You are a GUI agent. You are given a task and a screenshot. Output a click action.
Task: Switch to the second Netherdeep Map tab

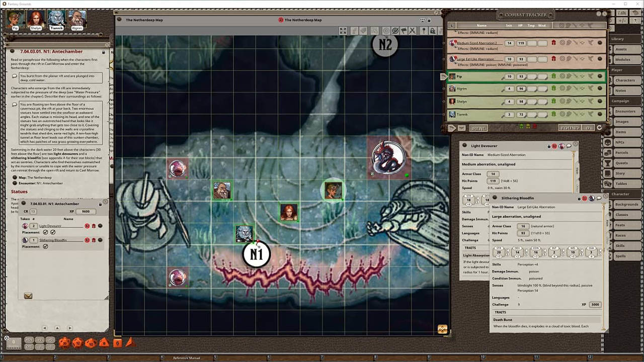302,20
